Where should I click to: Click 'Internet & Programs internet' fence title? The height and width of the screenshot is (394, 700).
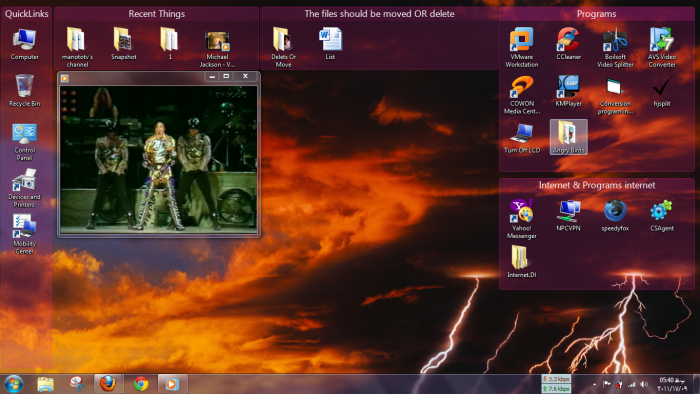597,185
